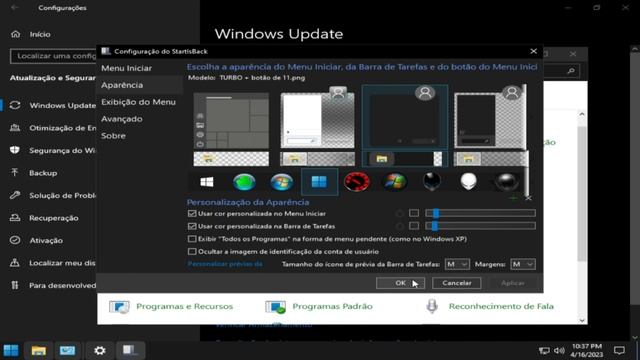The image size is (640, 360).
Task: Click the Localizar uma configuração search field
Action: (53, 56)
